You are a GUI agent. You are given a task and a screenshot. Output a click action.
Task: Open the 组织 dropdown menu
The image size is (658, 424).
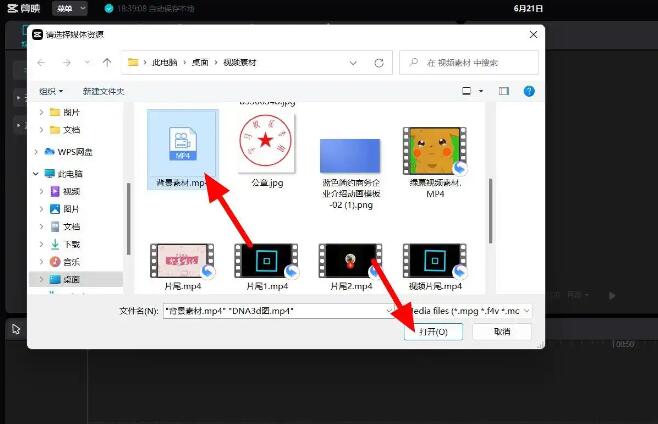(x=50, y=91)
